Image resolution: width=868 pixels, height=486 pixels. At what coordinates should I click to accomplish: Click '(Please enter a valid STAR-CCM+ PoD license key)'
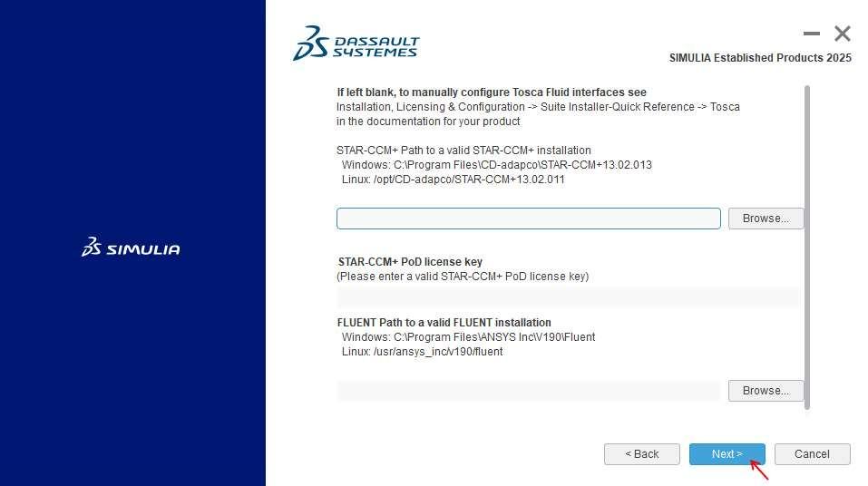point(463,277)
